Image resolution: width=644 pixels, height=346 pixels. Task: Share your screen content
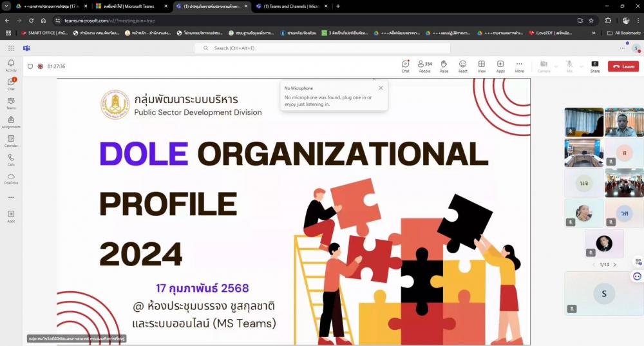[x=594, y=66]
